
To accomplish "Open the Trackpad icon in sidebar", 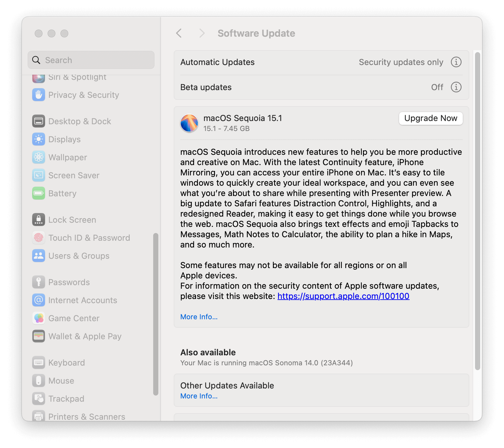I will (39, 398).
